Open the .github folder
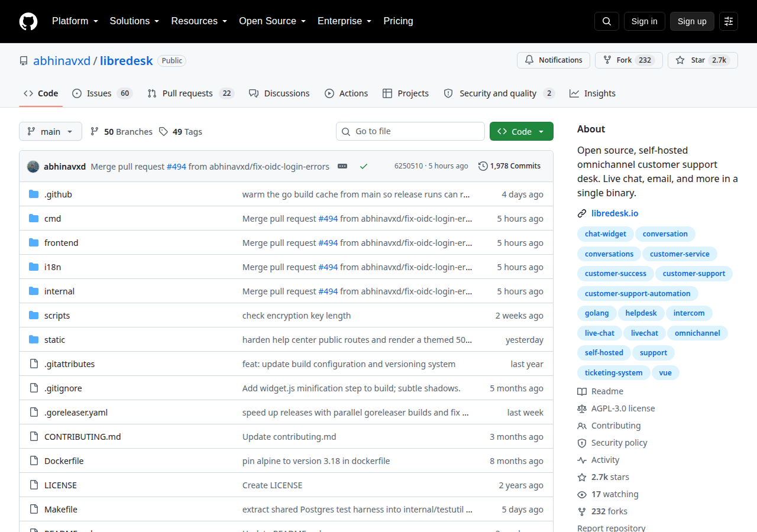The image size is (757, 532). pyautogui.click(x=58, y=194)
